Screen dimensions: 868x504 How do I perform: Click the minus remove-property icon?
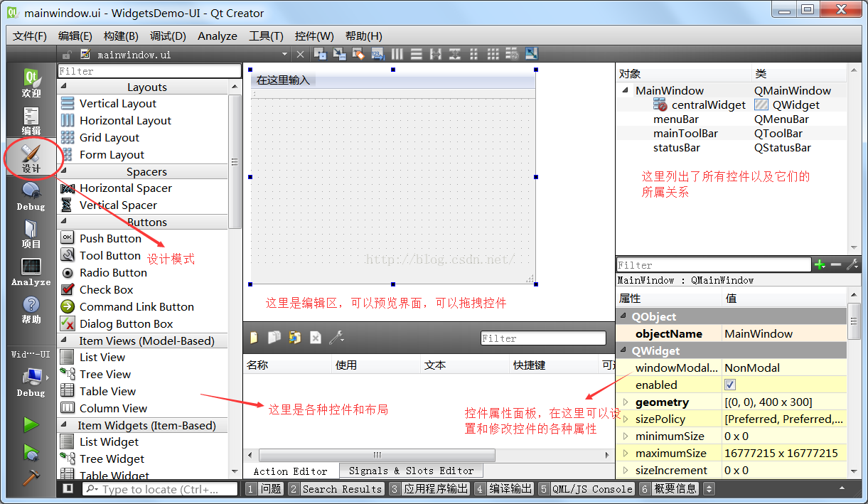coord(836,264)
